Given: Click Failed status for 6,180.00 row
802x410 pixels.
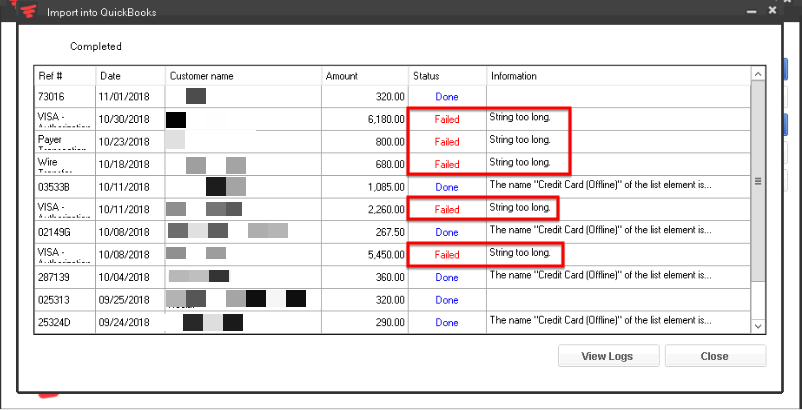Looking at the screenshot, I should (x=447, y=119).
